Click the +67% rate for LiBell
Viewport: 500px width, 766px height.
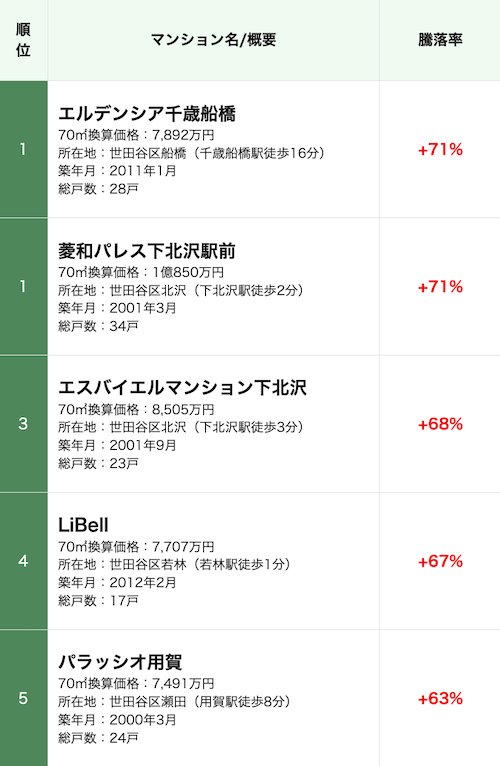pyautogui.click(x=440, y=561)
